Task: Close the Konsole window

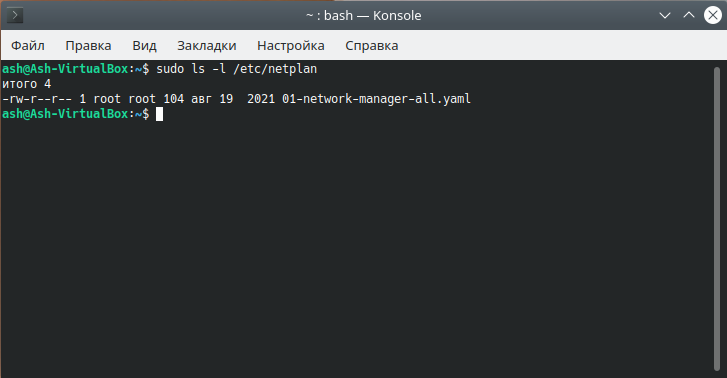Action: (713, 15)
